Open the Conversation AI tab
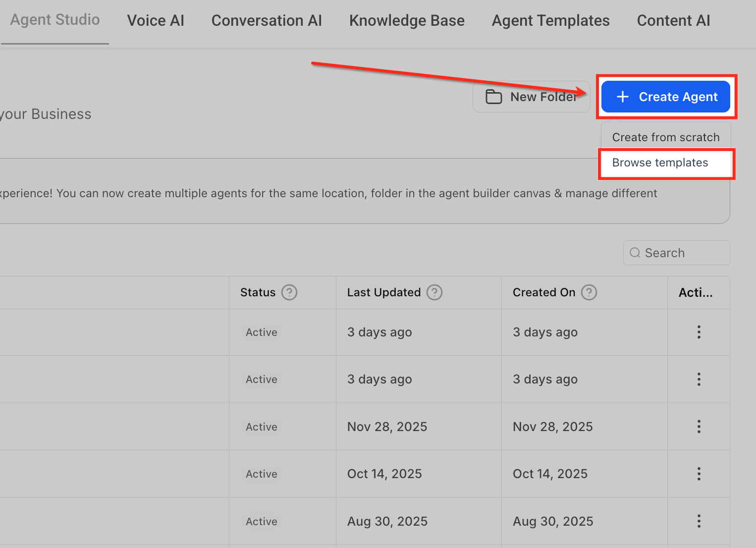This screenshot has height=548, width=756. (x=267, y=20)
